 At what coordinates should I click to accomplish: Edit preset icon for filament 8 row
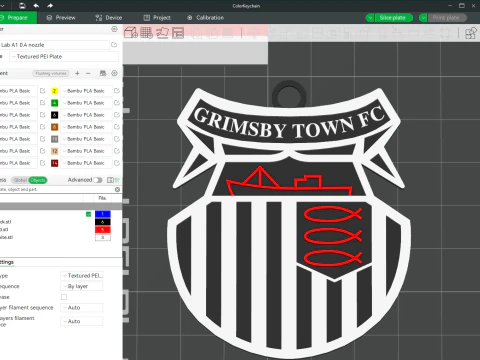tap(117, 127)
